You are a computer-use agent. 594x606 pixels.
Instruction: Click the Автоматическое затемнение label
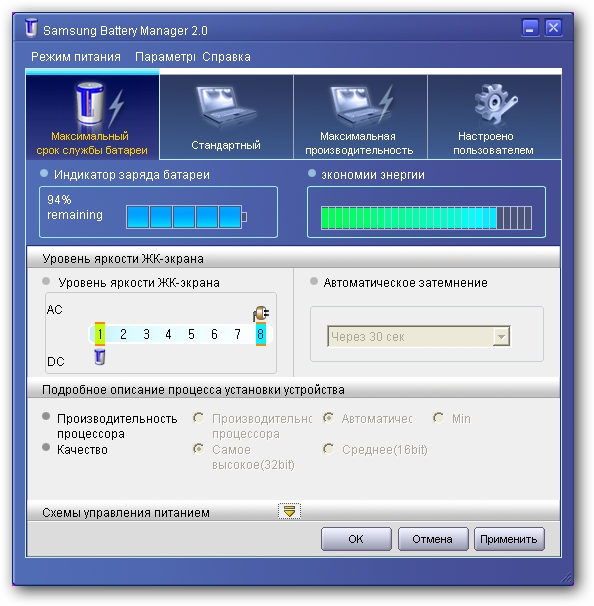(x=405, y=283)
